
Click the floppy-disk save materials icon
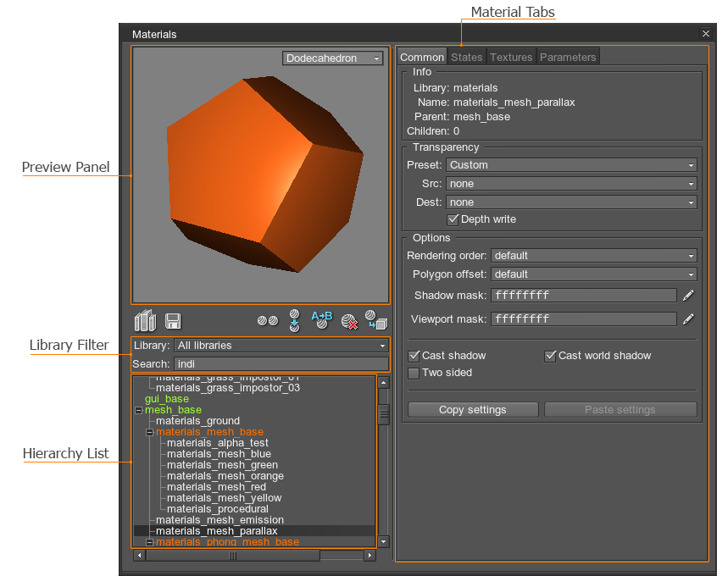(x=173, y=321)
